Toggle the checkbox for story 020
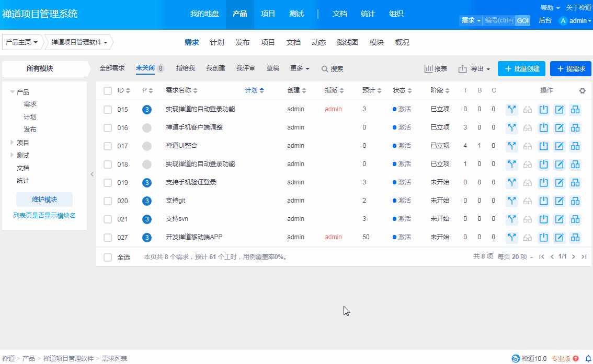 [108, 201]
